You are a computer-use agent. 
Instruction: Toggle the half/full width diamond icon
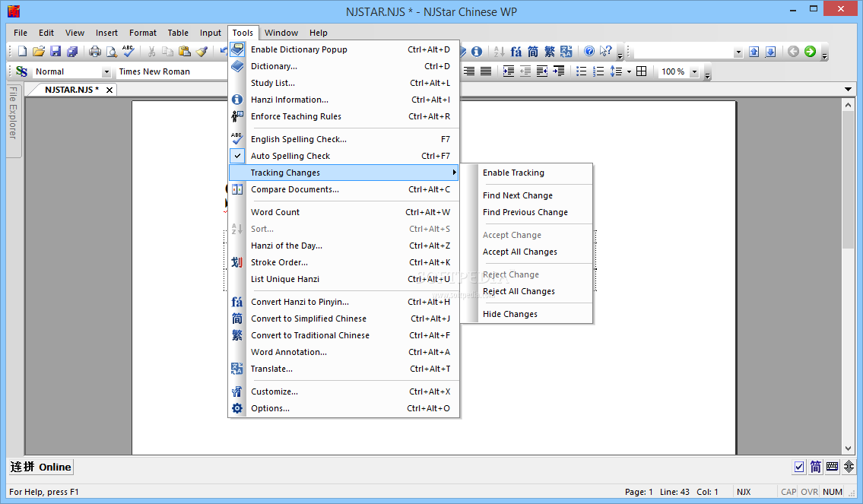point(849,468)
